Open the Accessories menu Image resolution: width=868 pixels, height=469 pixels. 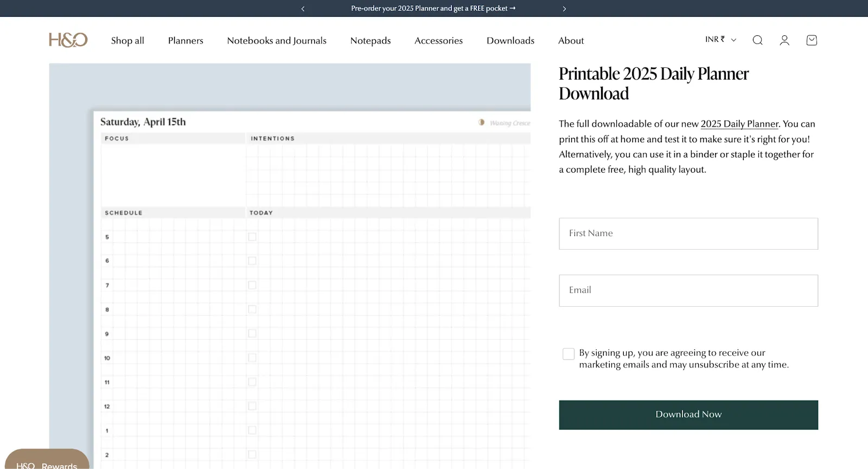pos(438,41)
